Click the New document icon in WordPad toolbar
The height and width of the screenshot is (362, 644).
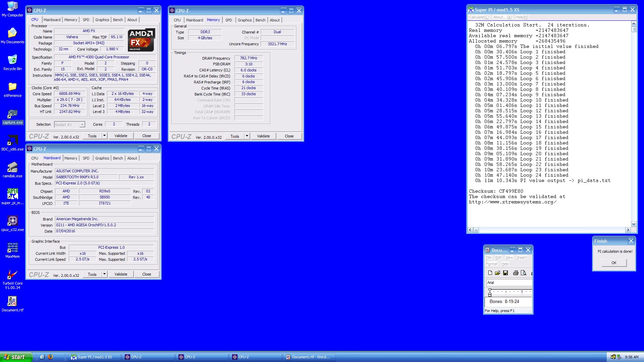coord(490,273)
